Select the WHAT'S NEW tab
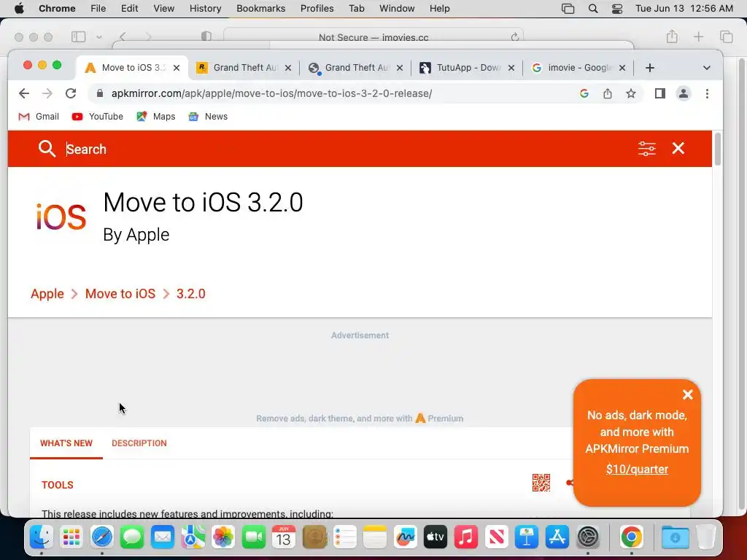Image resolution: width=747 pixels, height=560 pixels. 66,443
